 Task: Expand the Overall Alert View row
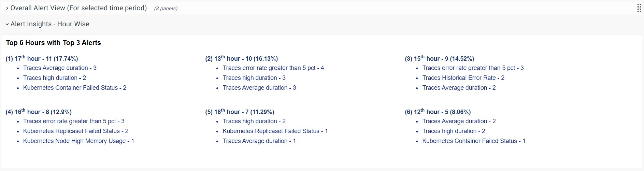pyautogui.click(x=7, y=8)
